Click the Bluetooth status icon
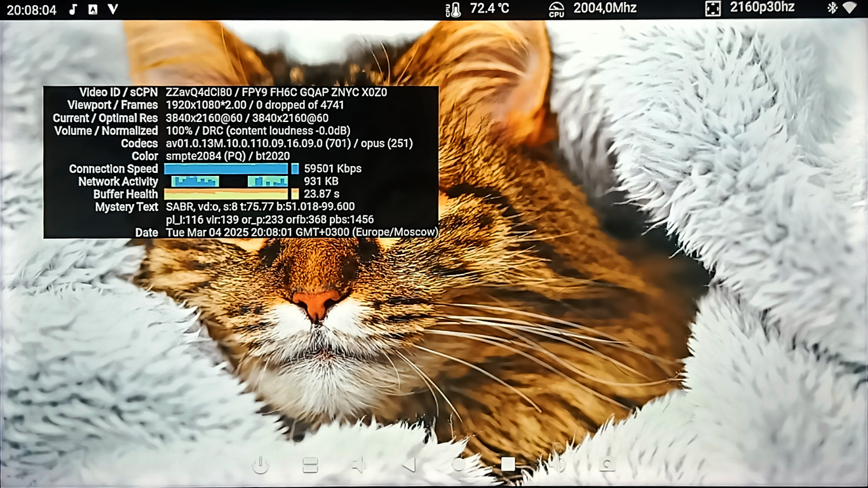The height and width of the screenshot is (488, 868). tap(831, 8)
